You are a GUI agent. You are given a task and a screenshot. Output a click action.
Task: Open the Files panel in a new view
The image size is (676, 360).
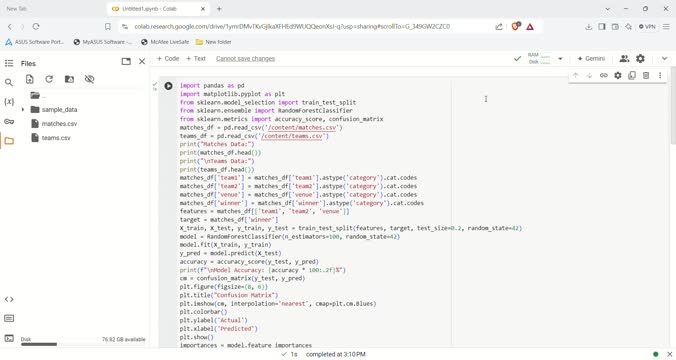tap(126, 62)
